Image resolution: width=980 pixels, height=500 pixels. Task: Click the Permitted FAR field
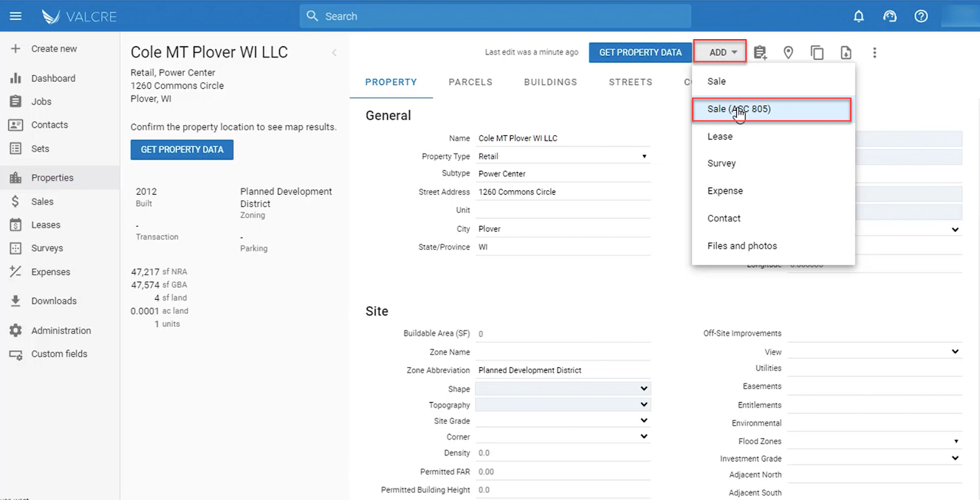click(563, 472)
